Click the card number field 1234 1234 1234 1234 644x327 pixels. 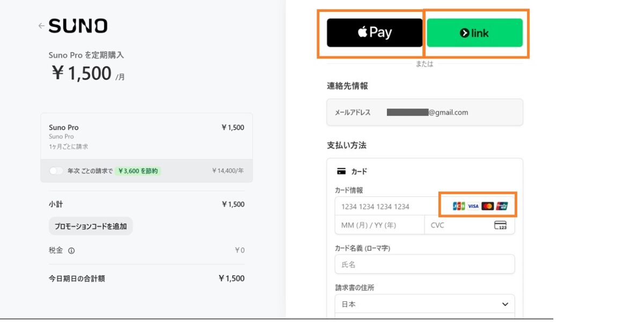point(425,206)
